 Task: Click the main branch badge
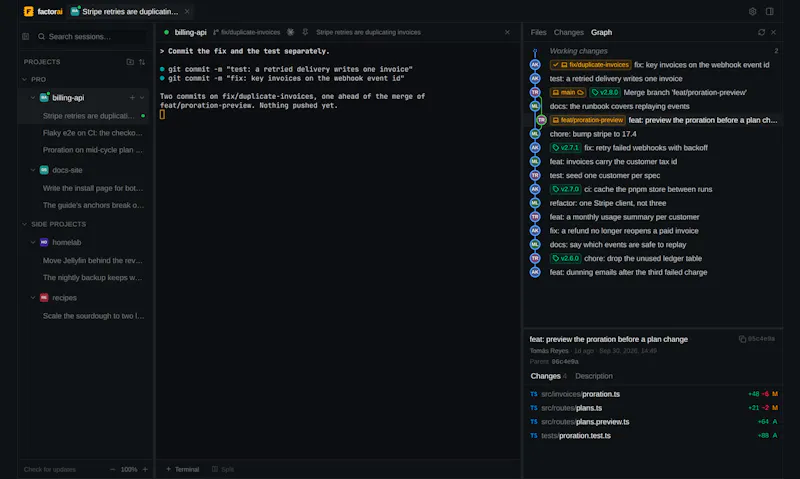coord(568,92)
